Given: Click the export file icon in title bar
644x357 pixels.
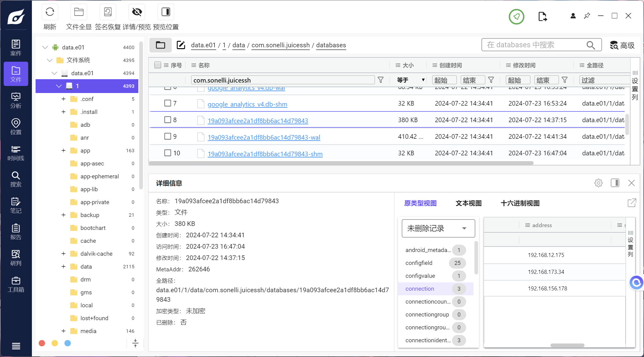Looking at the screenshot, I should [542, 17].
